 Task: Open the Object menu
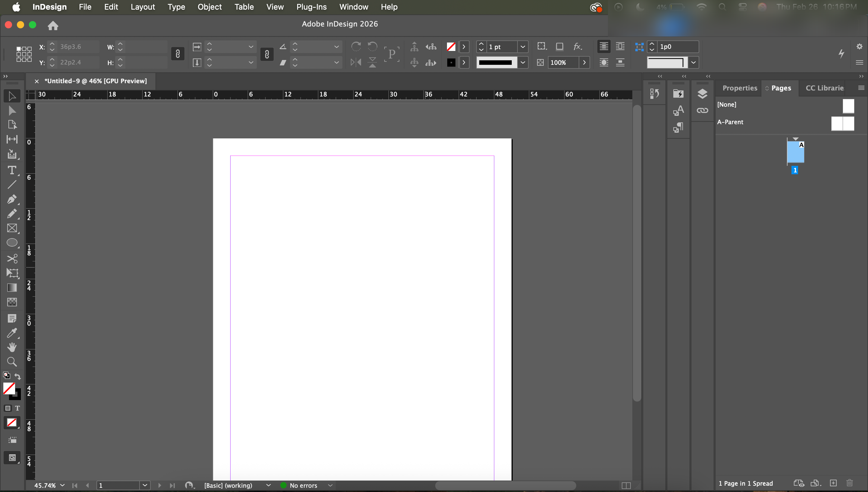209,7
